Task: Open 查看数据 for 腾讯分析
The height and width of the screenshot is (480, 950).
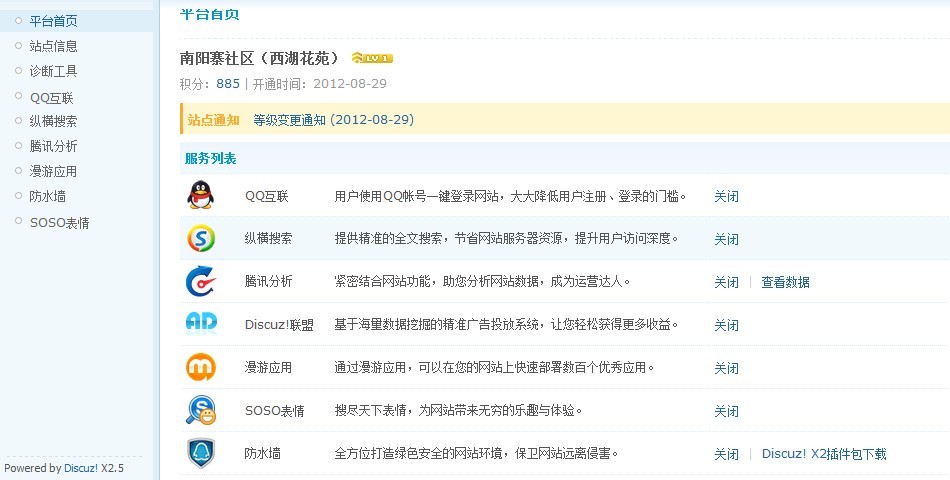Action: tap(785, 282)
